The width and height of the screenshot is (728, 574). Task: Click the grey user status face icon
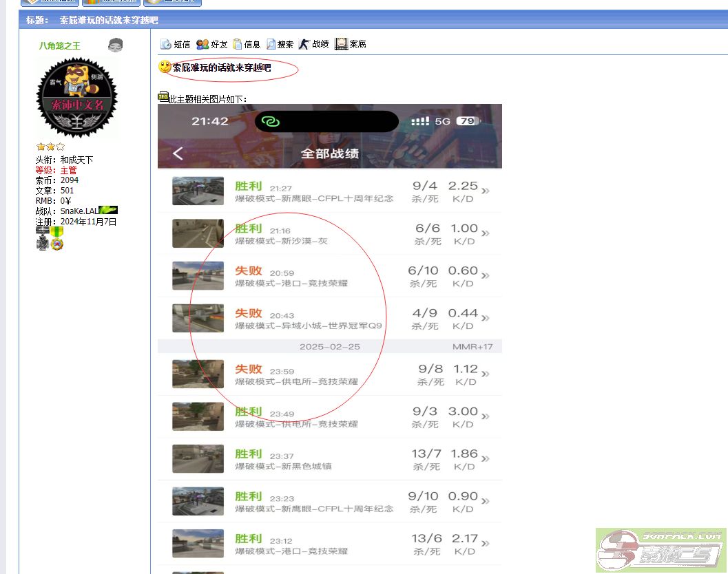(x=116, y=45)
